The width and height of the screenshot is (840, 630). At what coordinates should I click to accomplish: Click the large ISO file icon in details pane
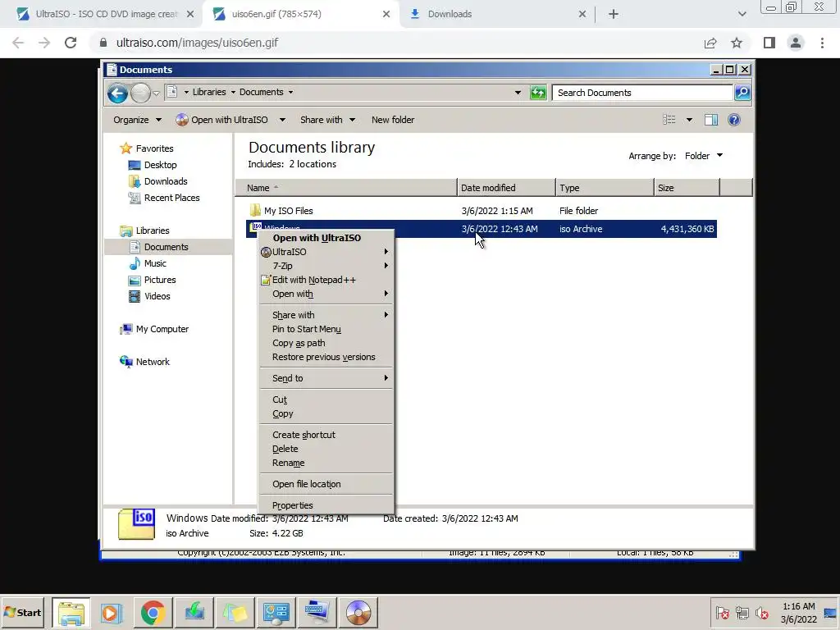(137, 524)
